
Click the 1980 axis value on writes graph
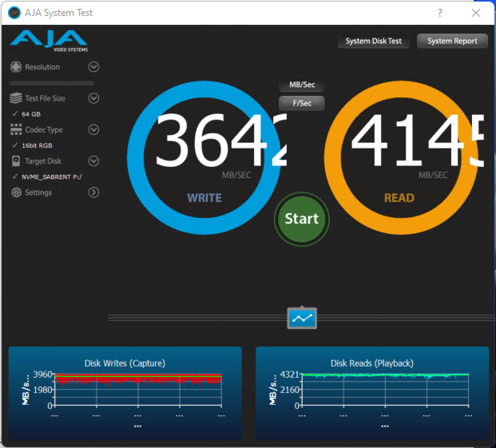pyautogui.click(x=42, y=390)
